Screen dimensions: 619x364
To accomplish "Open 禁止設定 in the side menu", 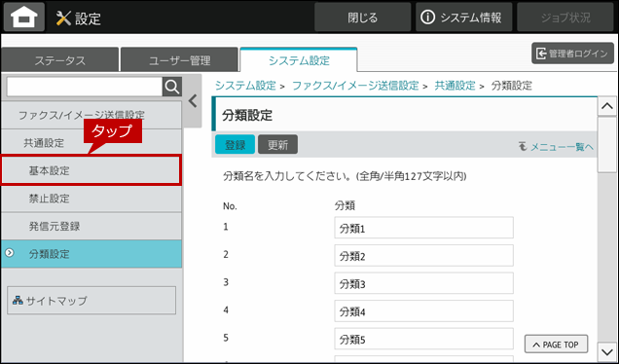I will [91, 199].
